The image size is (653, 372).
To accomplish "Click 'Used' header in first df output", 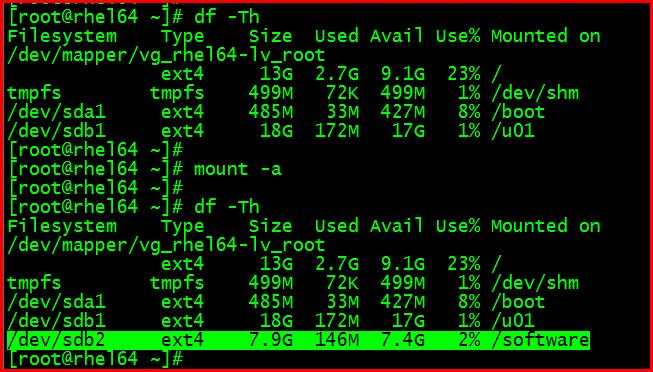I will (336, 36).
